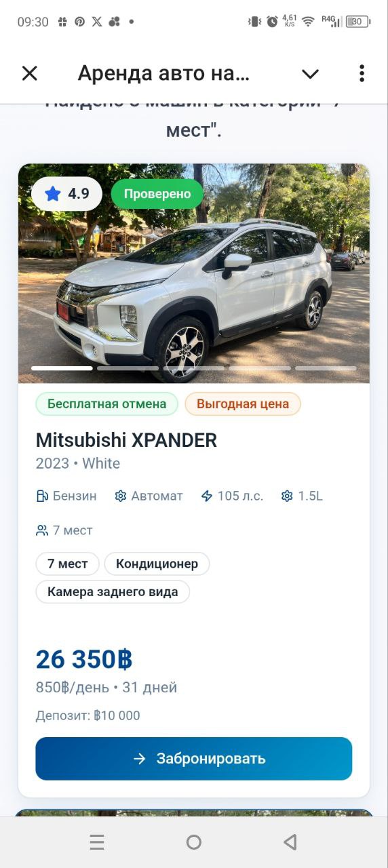Tap the Бесплатная отмена tag
Screen dimensions: 388x868
pyautogui.click(x=106, y=403)
